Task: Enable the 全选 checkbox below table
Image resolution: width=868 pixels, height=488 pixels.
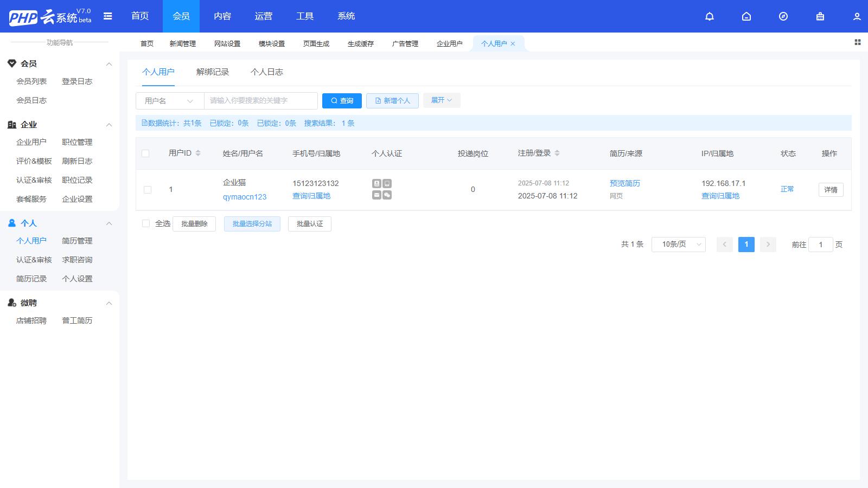Action: click(x=146, y=223)
